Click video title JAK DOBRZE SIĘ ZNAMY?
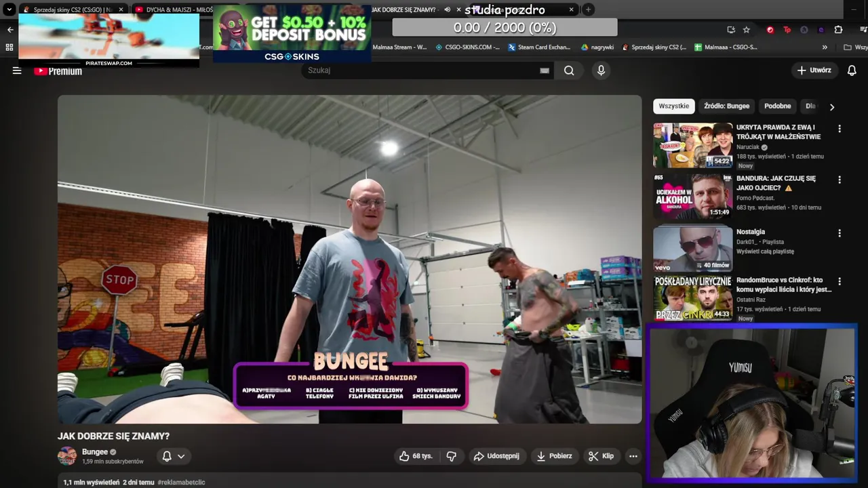The image size is (868, 488). pos(113,436)
